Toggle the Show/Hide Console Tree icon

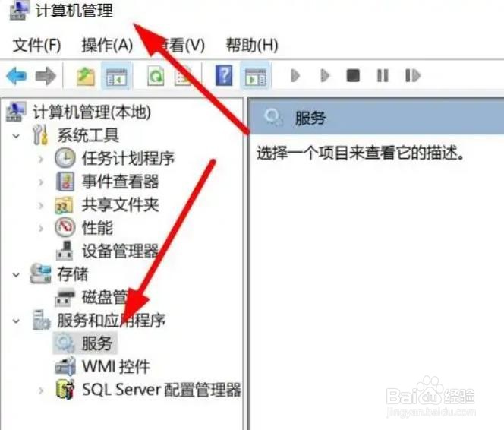tap(117, 77)
